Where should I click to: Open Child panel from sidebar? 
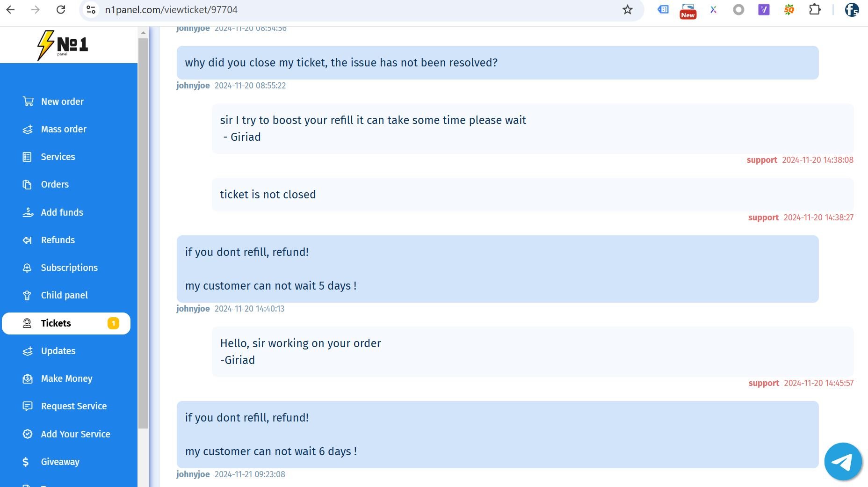[65, 295]
